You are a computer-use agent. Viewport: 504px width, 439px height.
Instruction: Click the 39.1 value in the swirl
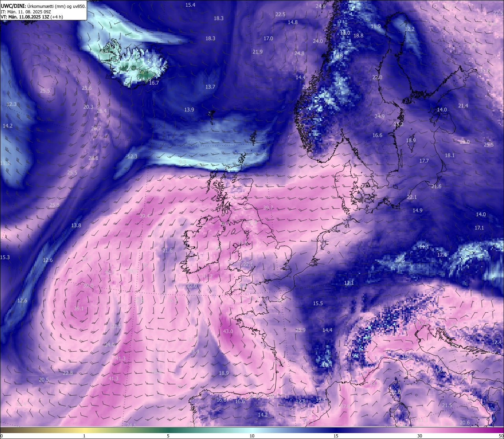79,308
